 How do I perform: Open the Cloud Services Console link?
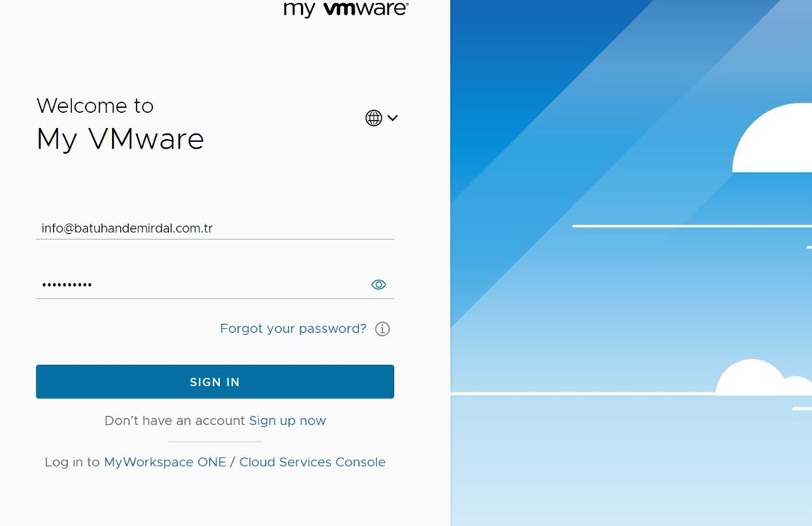coord(312,462)
